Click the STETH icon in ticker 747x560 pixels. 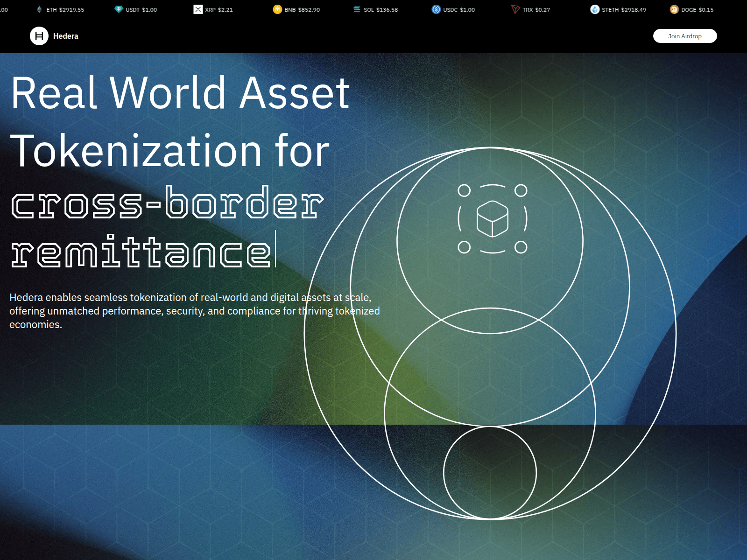click(595, 9)
